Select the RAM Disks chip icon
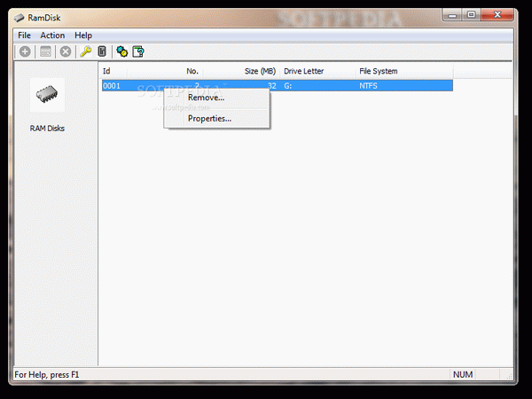This screenshot has height=399, width=532. (x=47, y=95)
